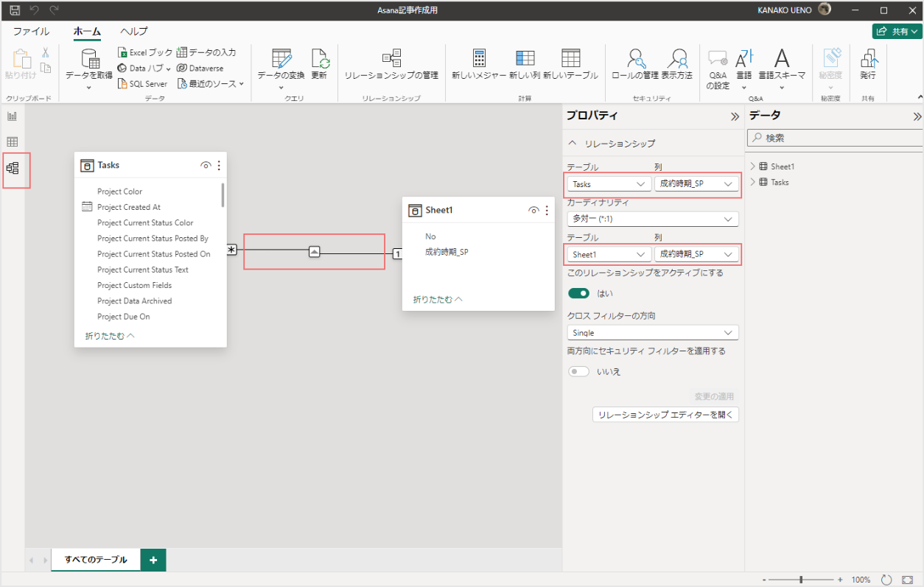
Task: Click 折りたたむ on Tasks table card
Action: (110, 336)
